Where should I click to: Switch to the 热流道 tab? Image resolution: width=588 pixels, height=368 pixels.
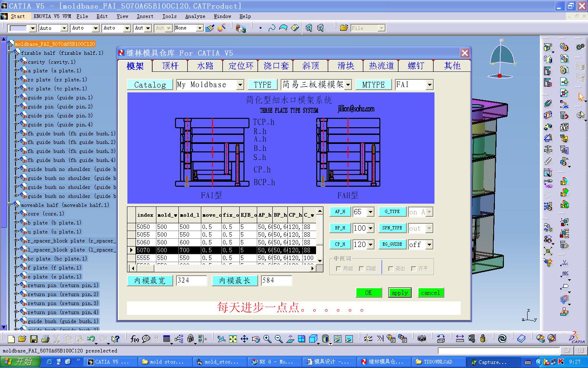pos(381,66)
